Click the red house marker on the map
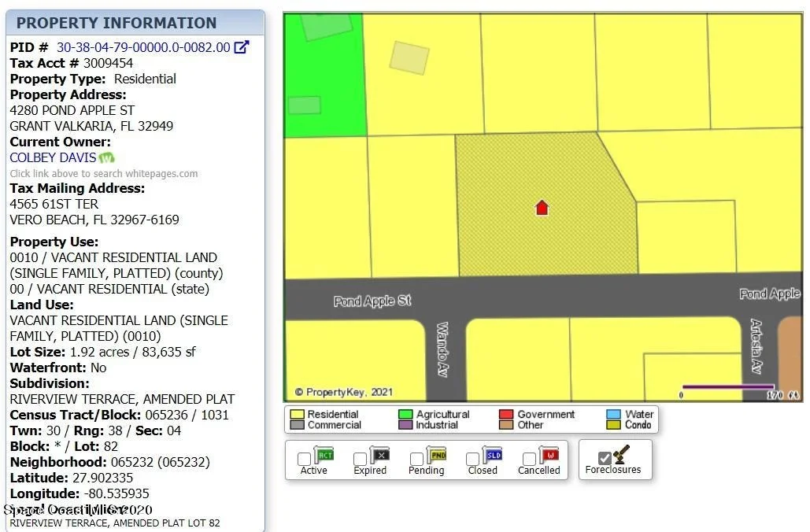This screenshot has width=810, height=532. click(542, 208)
